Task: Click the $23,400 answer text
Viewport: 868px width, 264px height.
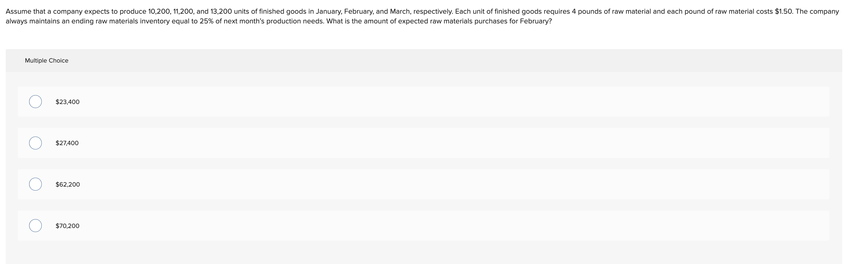Action: (67, 102)
